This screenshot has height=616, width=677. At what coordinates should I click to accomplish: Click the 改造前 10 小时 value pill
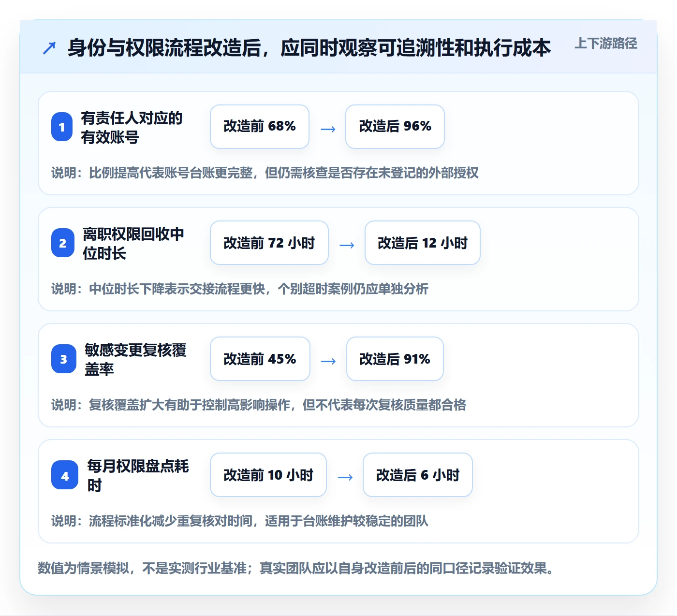(268, 475)
